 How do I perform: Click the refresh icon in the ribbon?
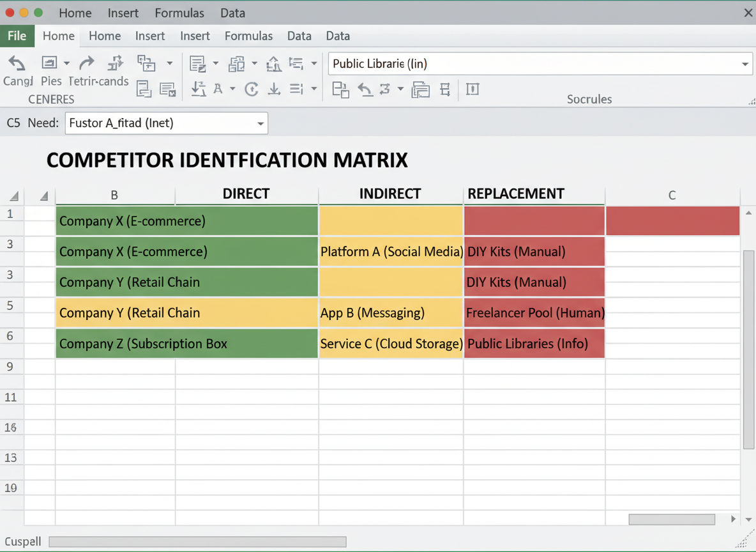(x=251, y=89)
